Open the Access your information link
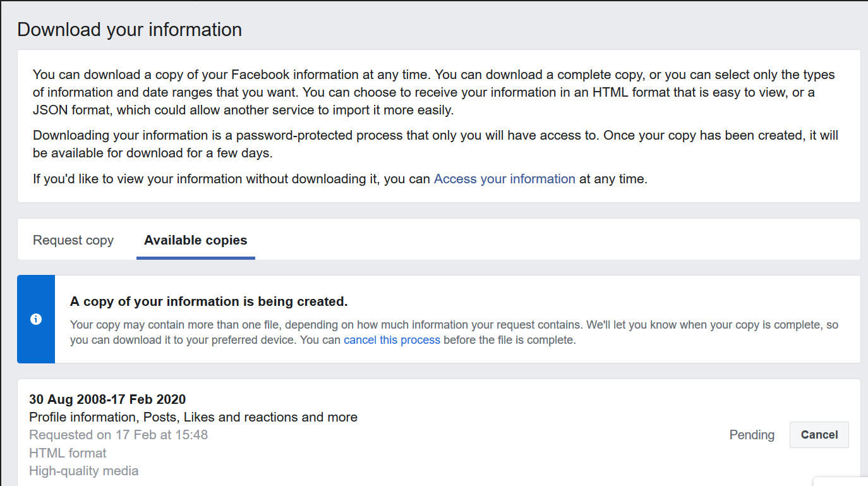Image resolution: width=868 pixels, height=486 pixels. coord(504,179)
